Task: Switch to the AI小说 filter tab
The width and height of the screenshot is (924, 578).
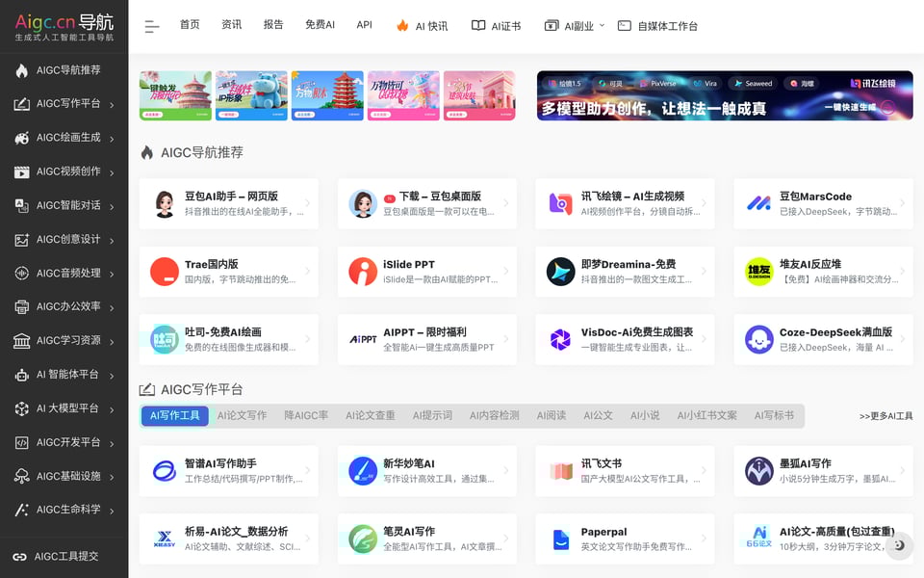Action: click(645, 416)
